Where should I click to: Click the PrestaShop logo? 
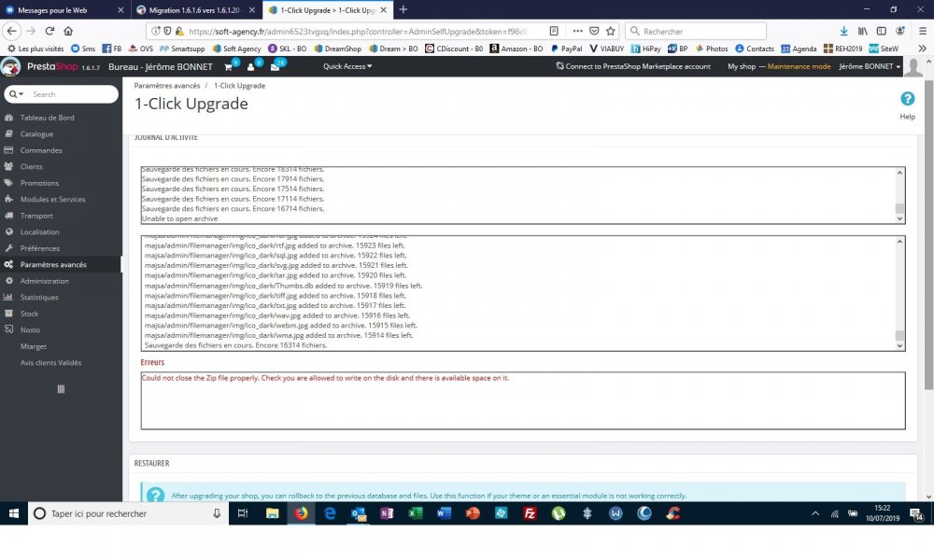pyautogui.click(x=10, y=66)
